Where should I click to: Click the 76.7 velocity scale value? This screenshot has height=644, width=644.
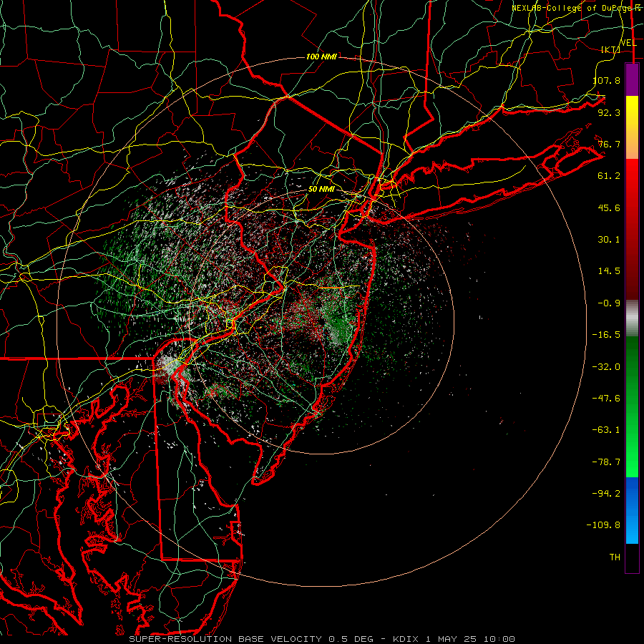(x=609, y=144)
